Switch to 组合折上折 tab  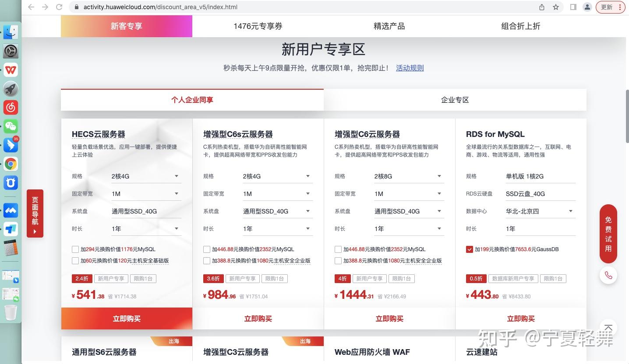tap(521, 26)
